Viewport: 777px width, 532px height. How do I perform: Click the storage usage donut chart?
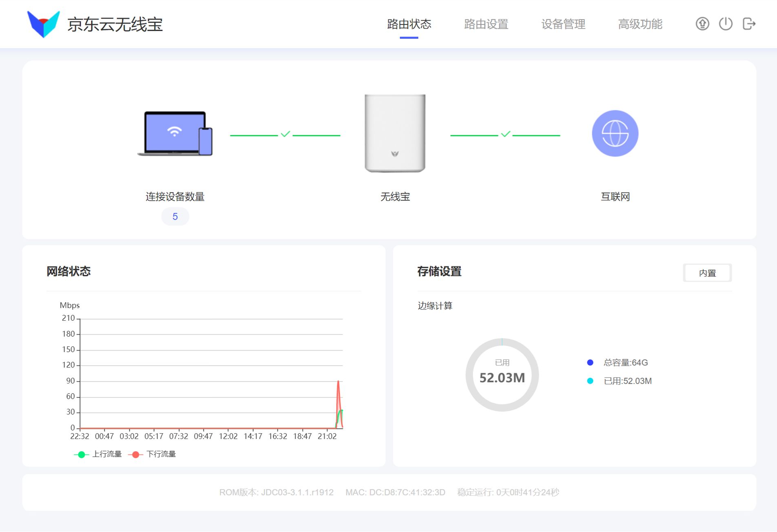click(x=502, y=375)
